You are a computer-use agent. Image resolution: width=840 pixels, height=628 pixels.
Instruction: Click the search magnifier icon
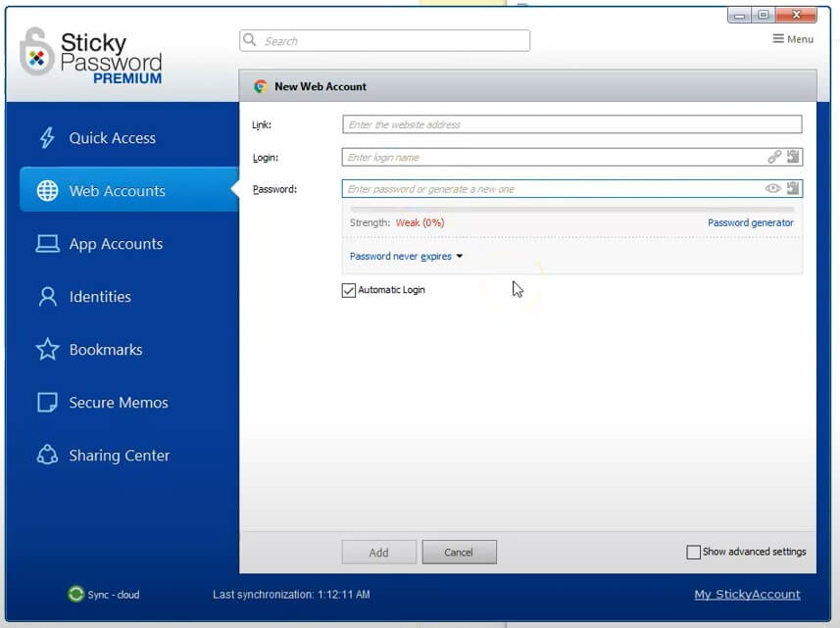(x=250, y=39)
